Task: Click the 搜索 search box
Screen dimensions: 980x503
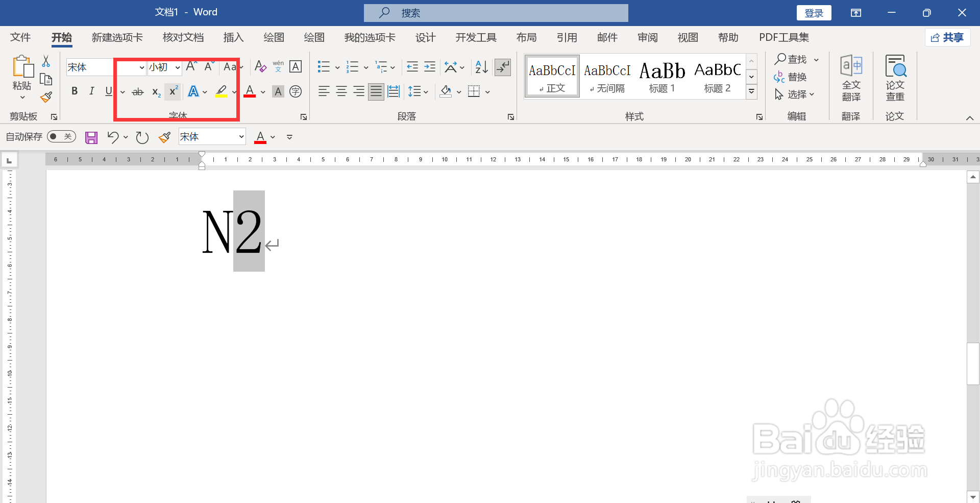Action: click(496, 13)
